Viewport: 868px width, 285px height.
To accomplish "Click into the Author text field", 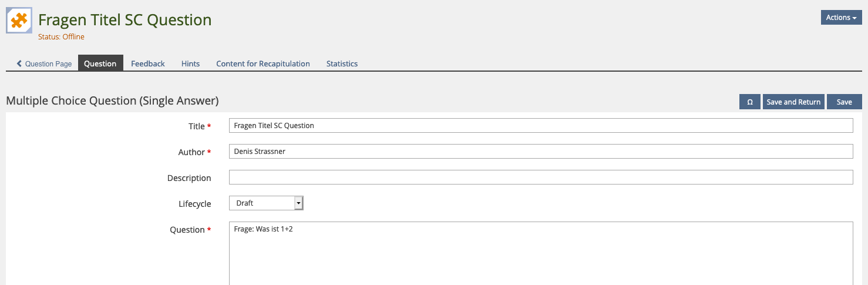I will coord(540,152).
